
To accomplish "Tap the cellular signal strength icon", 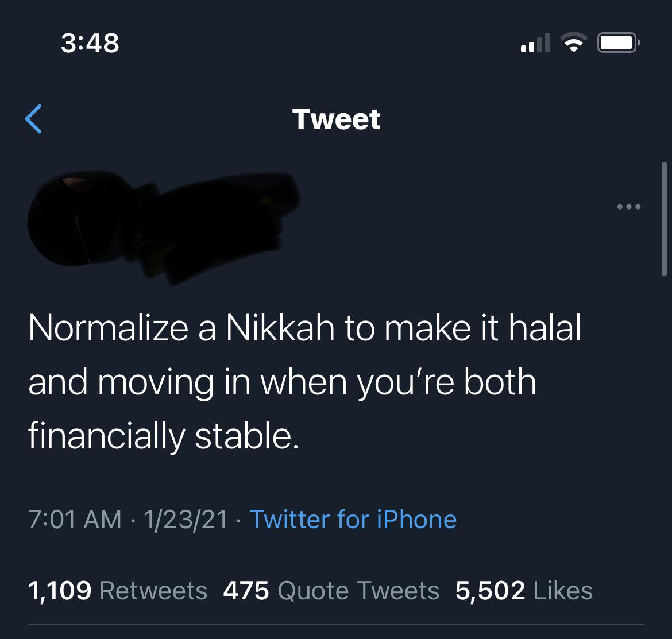I will (x=535, y=44).
